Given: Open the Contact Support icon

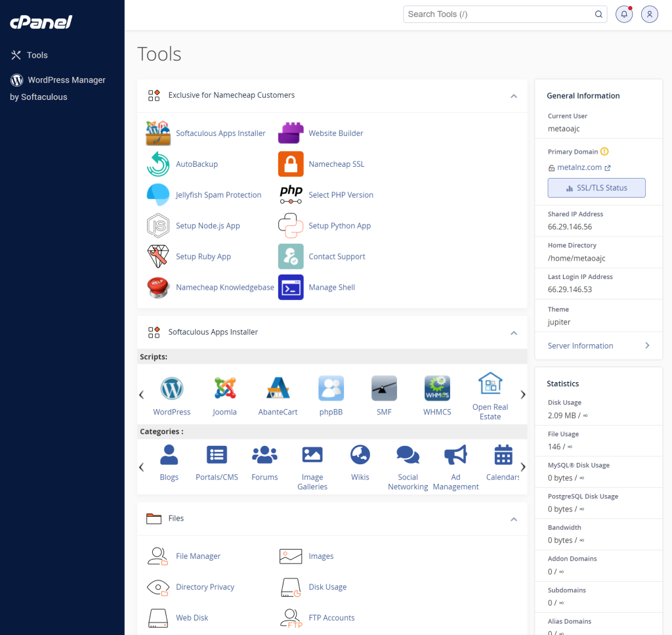Looking at the screenshot, I should click(x=291, y=256).
